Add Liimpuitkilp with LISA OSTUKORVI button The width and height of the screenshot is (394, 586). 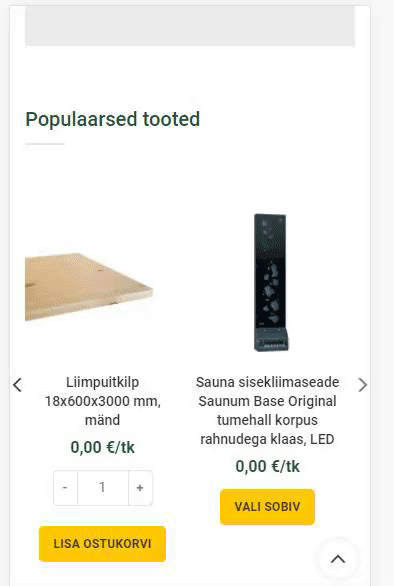(x=102, y=544)
